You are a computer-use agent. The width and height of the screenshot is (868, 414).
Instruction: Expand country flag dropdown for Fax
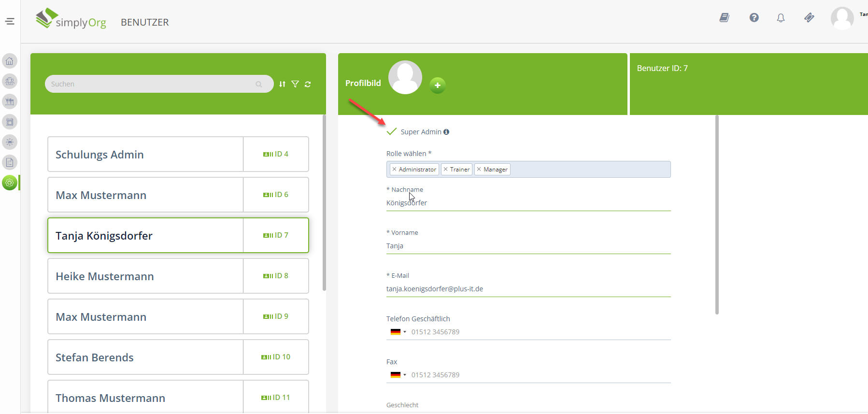point(398,375)
